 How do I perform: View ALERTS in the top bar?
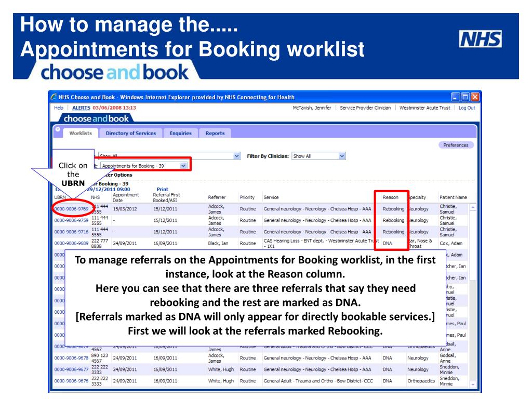click(x=81, y=108)
